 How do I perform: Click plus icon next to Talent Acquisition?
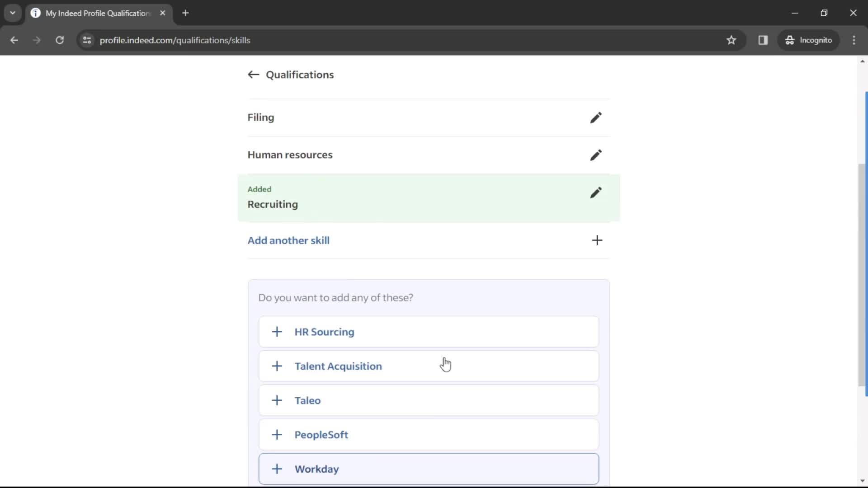277,366
